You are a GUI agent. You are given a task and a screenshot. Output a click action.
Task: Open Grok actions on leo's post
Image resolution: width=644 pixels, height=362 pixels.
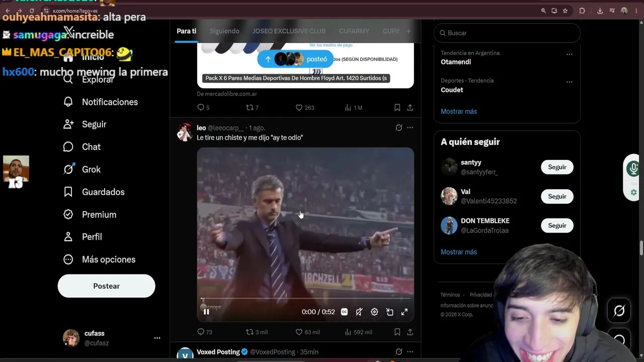(399, 128)
